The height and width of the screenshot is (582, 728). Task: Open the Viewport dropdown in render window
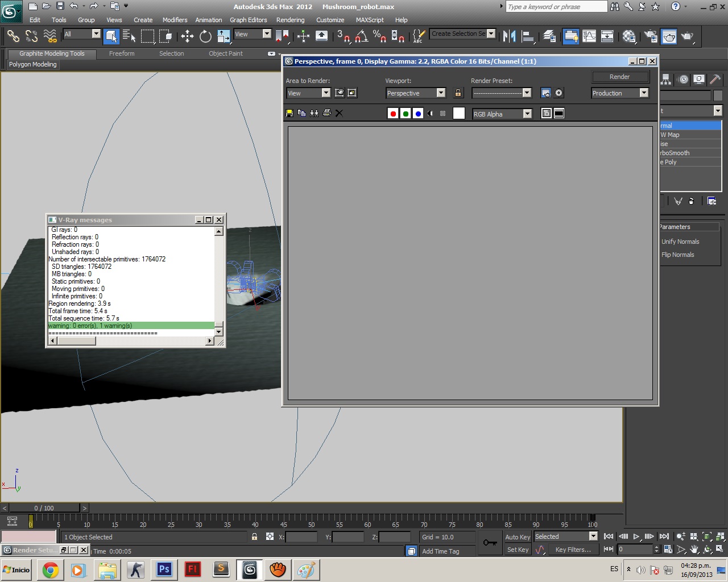[416, 93]
